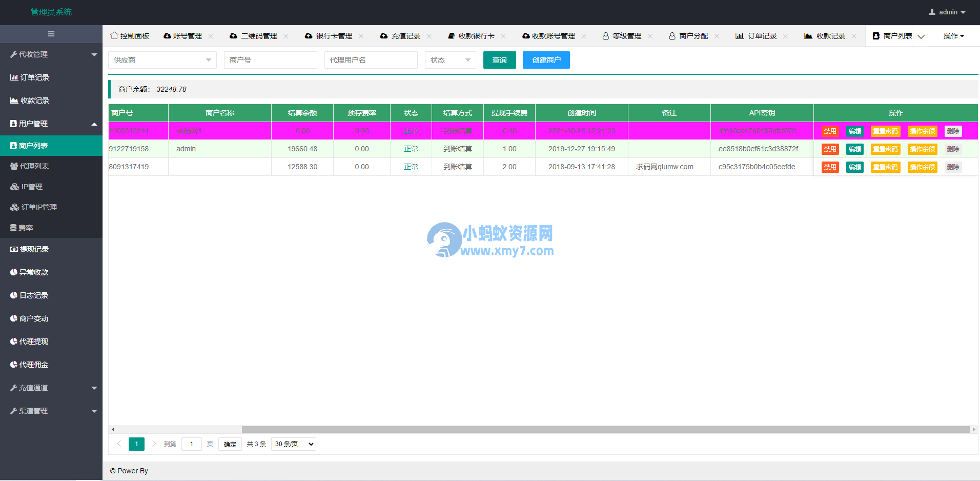Open the admin account menu
The image size is (980, 481).
click(x=946, y=12)
